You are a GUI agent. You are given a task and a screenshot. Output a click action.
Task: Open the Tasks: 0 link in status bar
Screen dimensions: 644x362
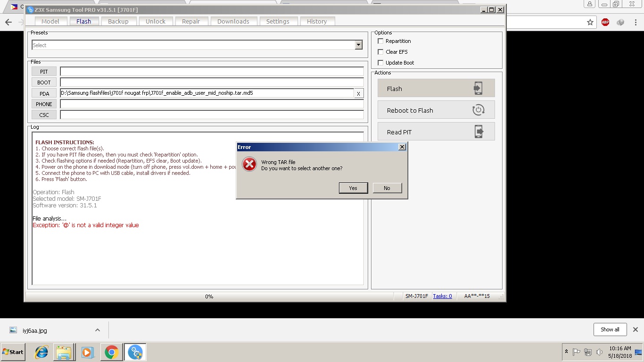coord(442,296)
